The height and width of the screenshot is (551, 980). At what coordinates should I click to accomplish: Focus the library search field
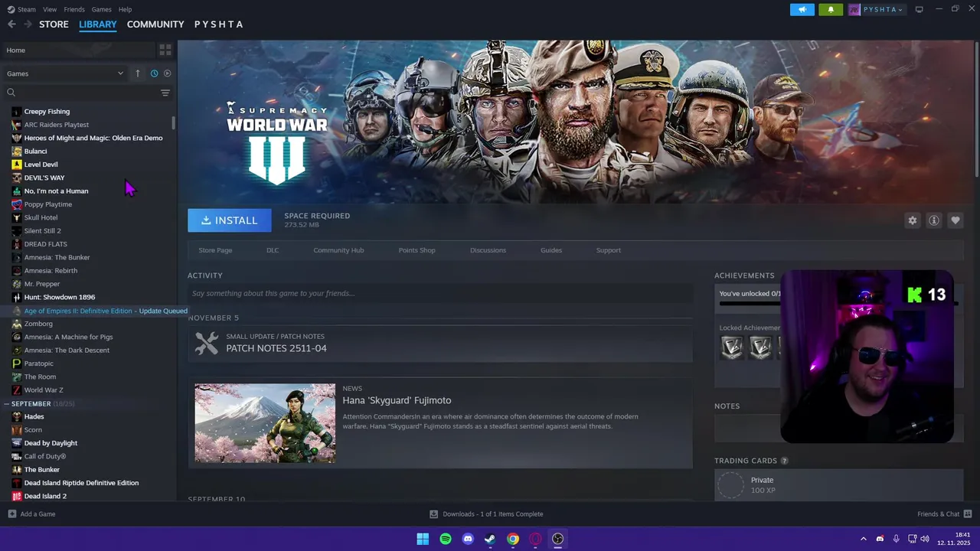click(80, 93)
